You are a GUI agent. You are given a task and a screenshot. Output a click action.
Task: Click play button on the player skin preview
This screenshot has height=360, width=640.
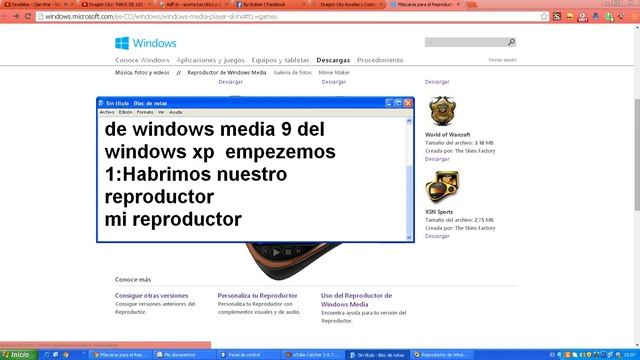(276, 252)
